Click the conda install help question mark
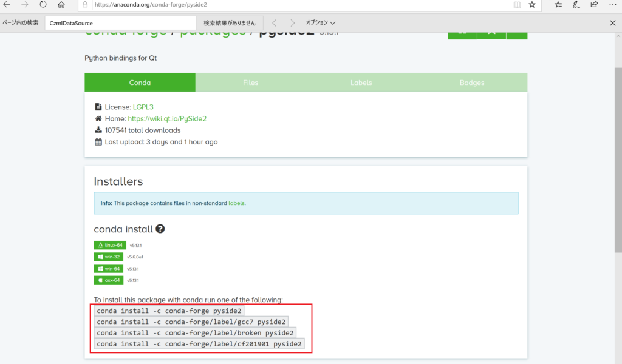 (160, 229)
